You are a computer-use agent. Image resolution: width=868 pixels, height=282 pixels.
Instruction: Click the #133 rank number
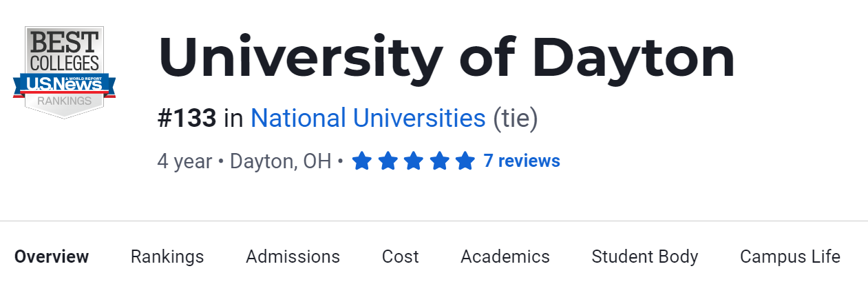tap(187, 119)
